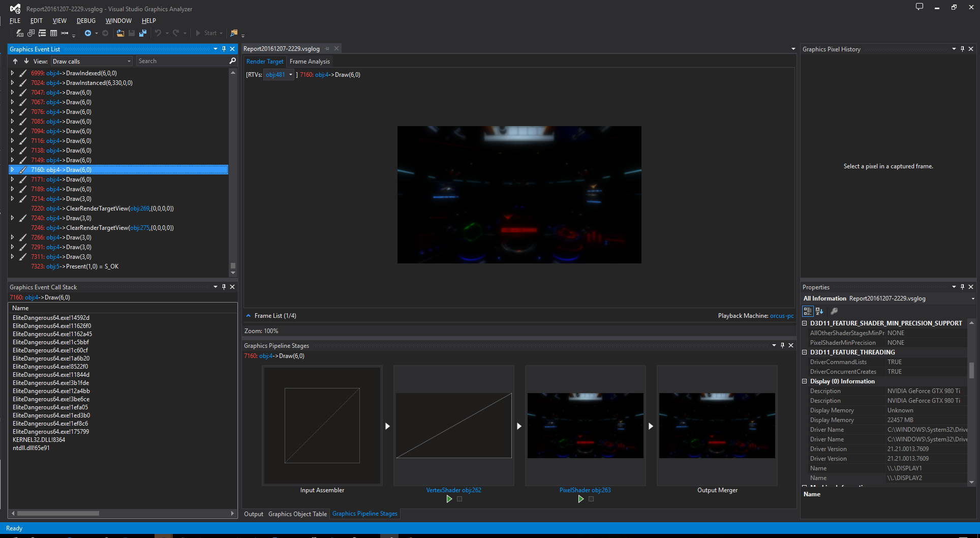The width and height of the screenshot is (980, 538).
Task: Click the Save All icon
Action: (143, 33)
